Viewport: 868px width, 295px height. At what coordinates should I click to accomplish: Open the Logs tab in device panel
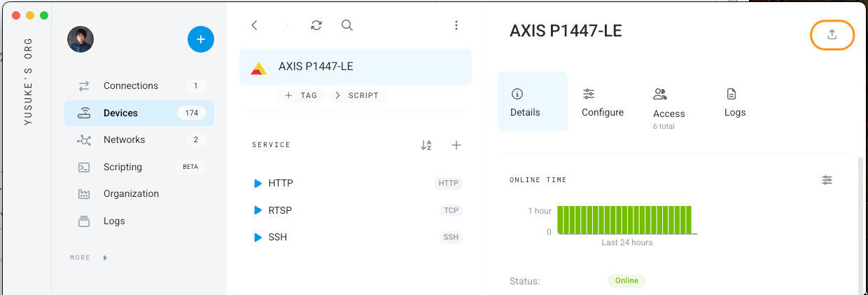[x=735, y=102]
